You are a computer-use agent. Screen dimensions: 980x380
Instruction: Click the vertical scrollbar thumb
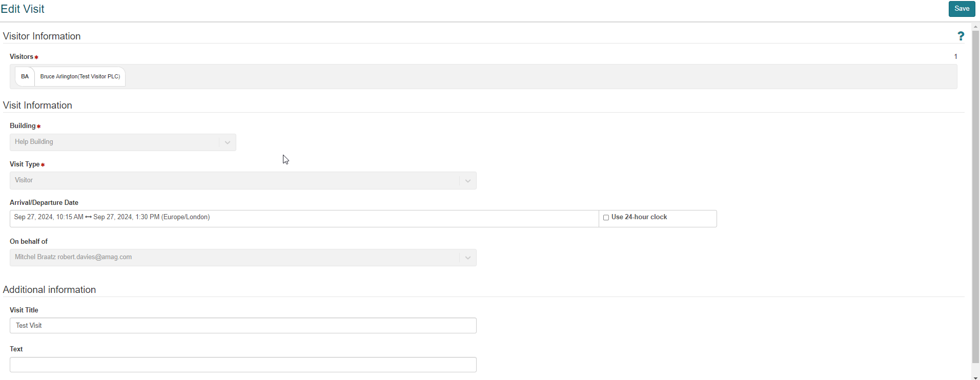[975, 197]
